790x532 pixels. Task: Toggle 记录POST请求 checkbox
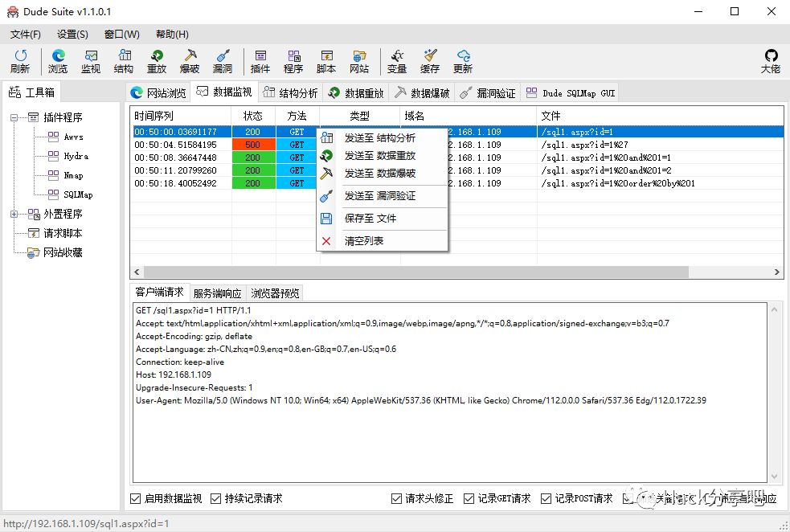[x=546, y=498]
